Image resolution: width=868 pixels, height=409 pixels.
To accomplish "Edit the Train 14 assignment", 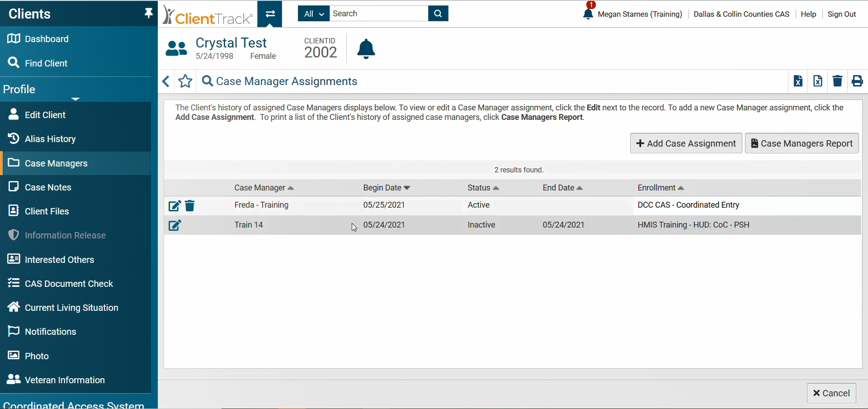I will pos(175,225).
